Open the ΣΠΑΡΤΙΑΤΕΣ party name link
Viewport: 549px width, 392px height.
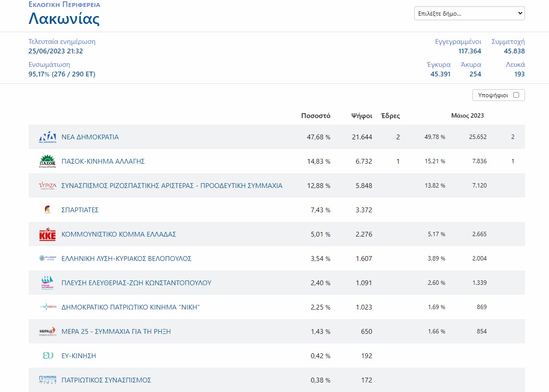(x=80, y=210)
